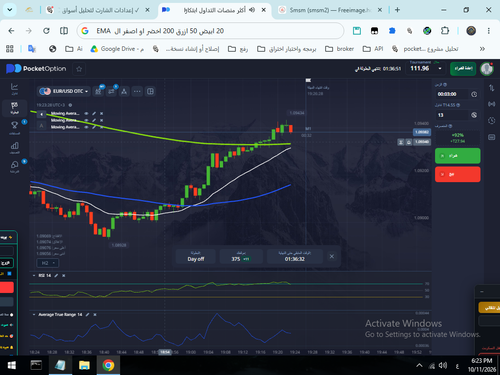Open the social trading pyramid icon
Screen dimensions: 500x375
[124, 91]
